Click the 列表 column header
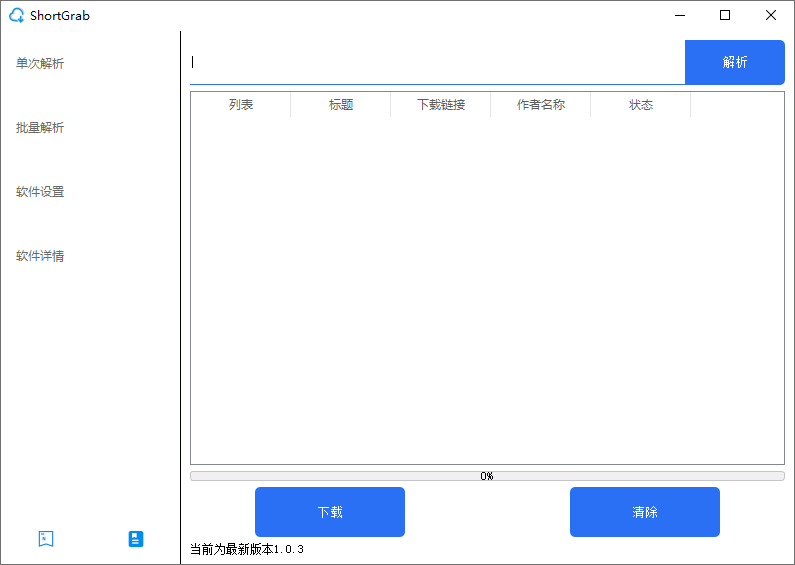Screen dimensions: 795x565 pyautogui.click(x=241, y=105)
